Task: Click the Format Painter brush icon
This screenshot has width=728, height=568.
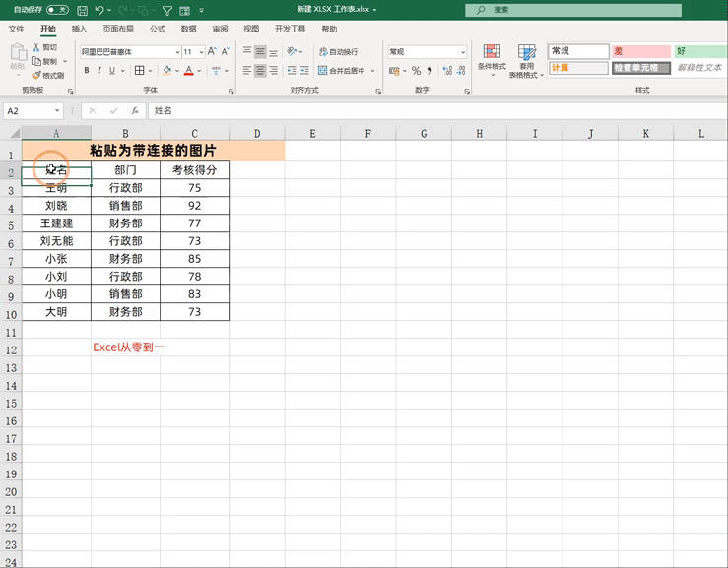Action: (x=36, y=75)
